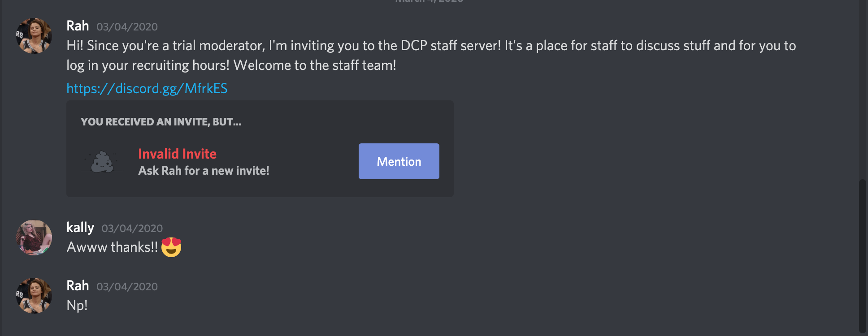Click the red "Invalid Invite" title
Image resolution: width=868 pixels, height=336 pixels.
point(177,154)
